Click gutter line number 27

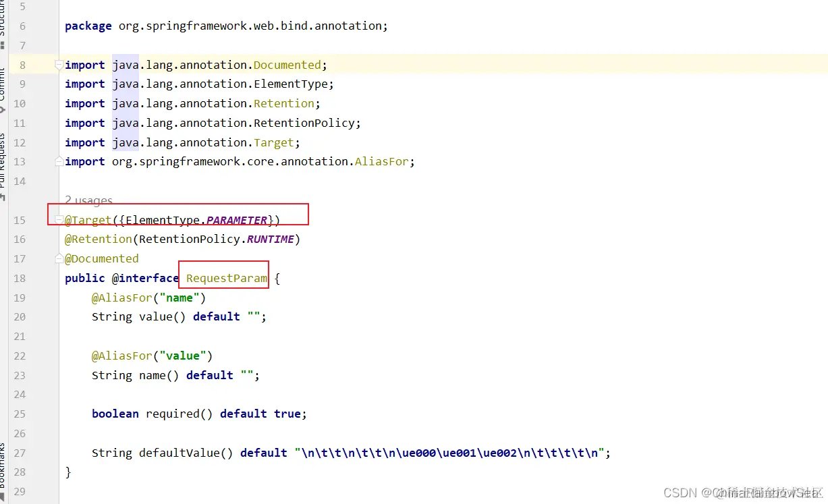tap(19, 453)
